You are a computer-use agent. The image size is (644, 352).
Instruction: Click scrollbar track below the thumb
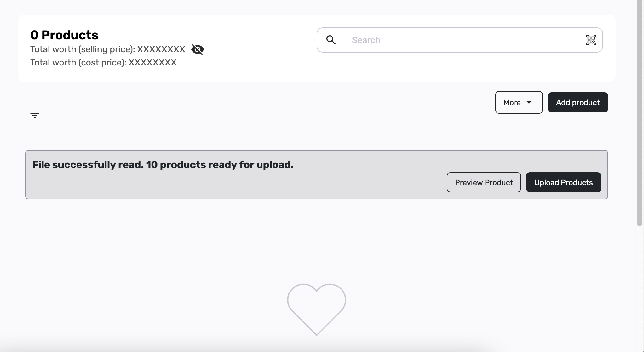[x=639, y=289]
